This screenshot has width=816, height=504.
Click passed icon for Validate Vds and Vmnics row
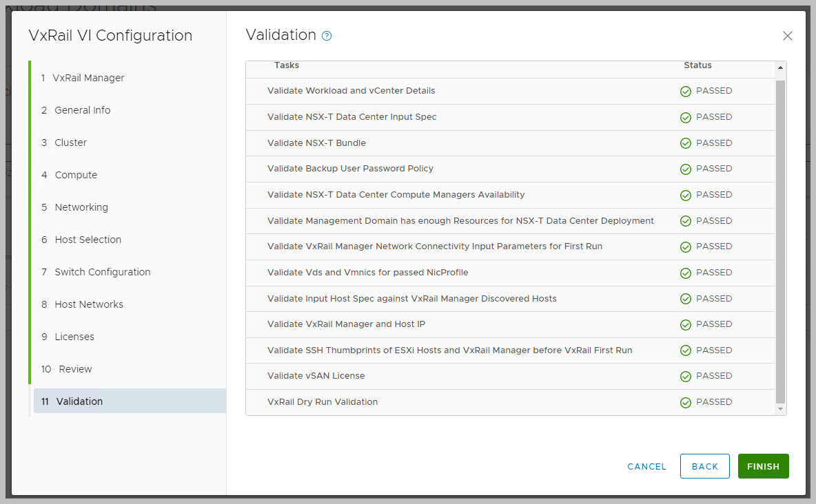coord(686,273)
